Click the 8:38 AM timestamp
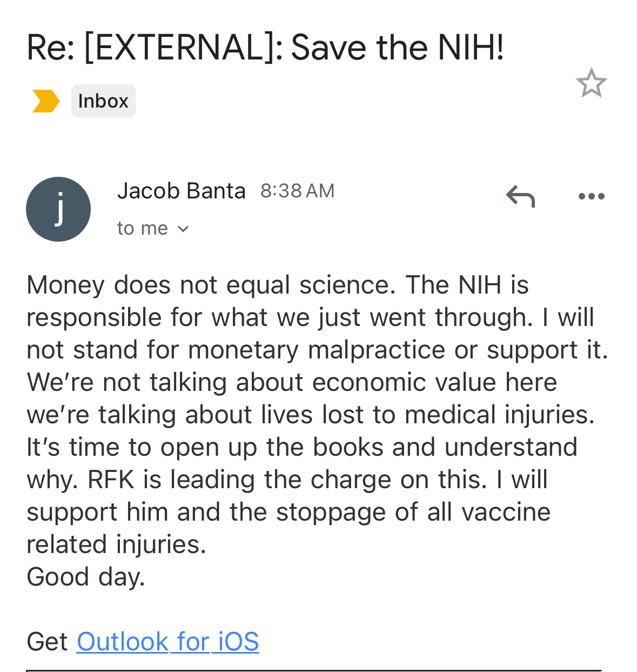The image size is (637, 672). point(297,191)
